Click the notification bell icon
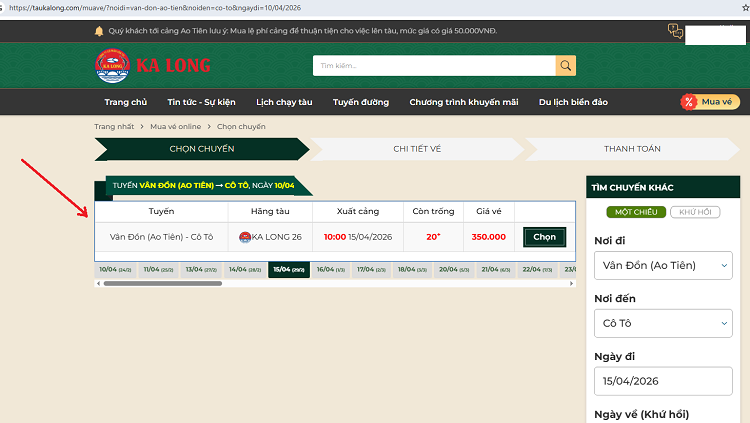This screenshot has width=750, height=423. point(99,31)
